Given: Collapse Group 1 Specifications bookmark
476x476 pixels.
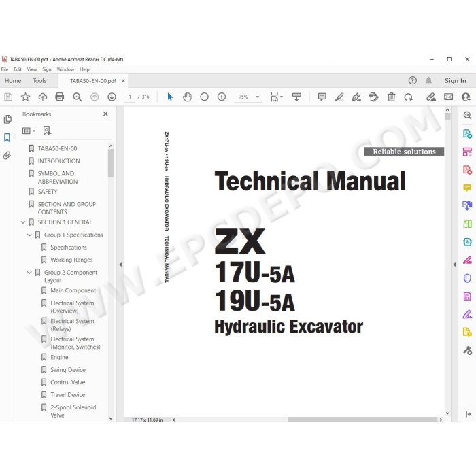Looking at the screenshot, I should (29, 235).
